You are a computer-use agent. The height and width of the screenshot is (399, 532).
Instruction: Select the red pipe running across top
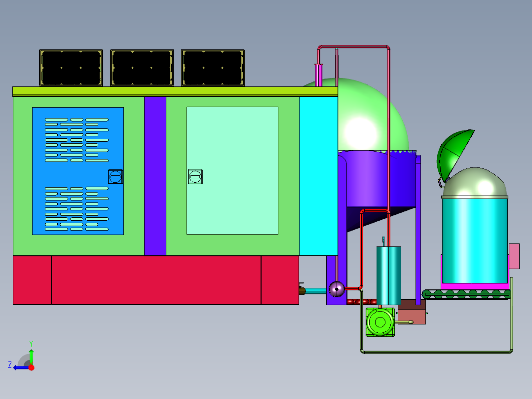pyautogui.click(x=353, y=47)
